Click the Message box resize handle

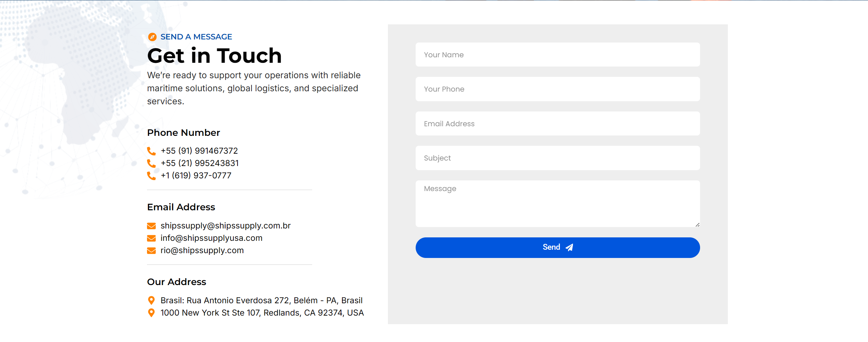(697, 225)
